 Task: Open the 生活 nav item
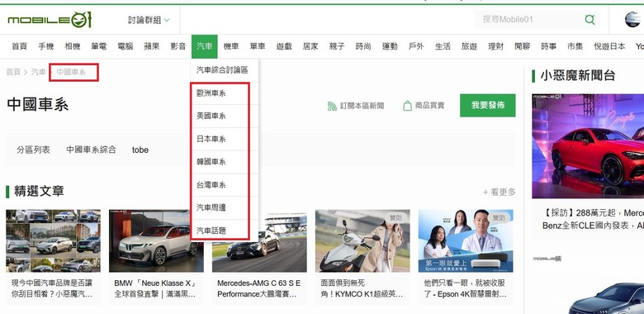pyautogui.click(x=443, y=46)
